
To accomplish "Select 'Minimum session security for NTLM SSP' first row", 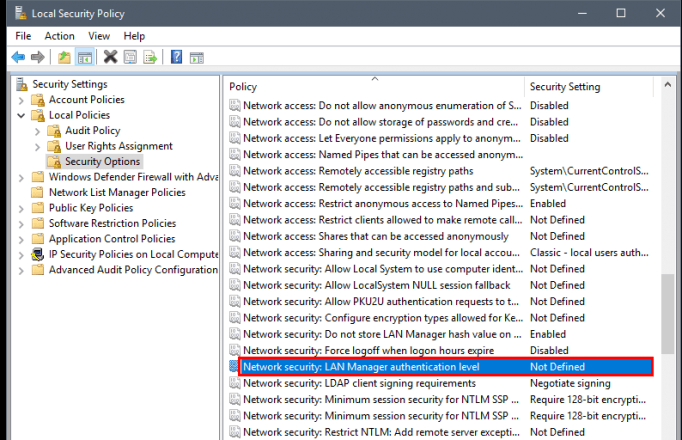I will tap(439, 400).
